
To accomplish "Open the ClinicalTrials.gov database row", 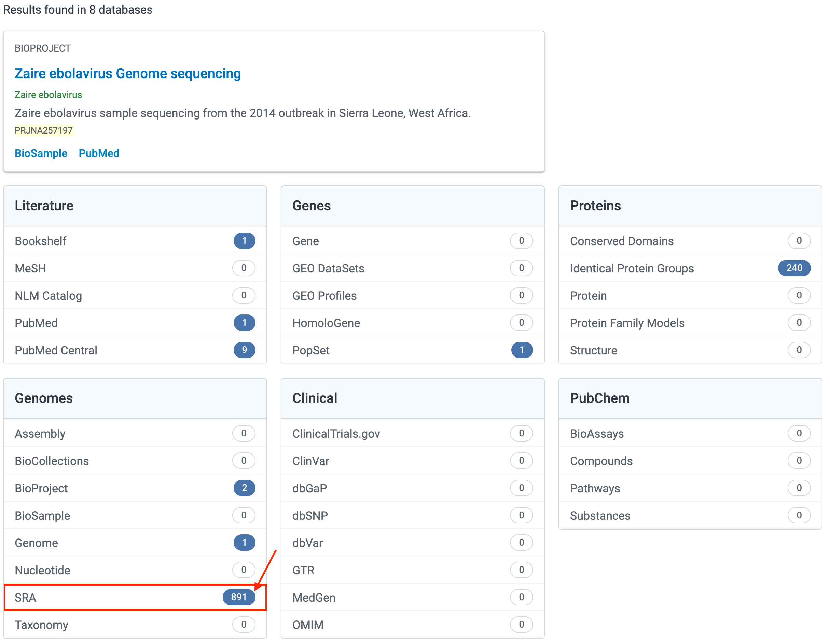I will coord(336,434).
